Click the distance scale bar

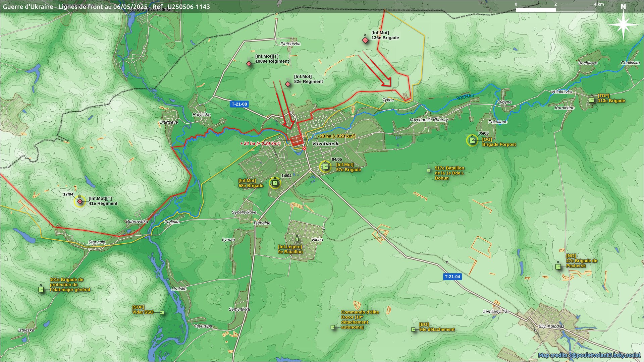tap(555, 10)
